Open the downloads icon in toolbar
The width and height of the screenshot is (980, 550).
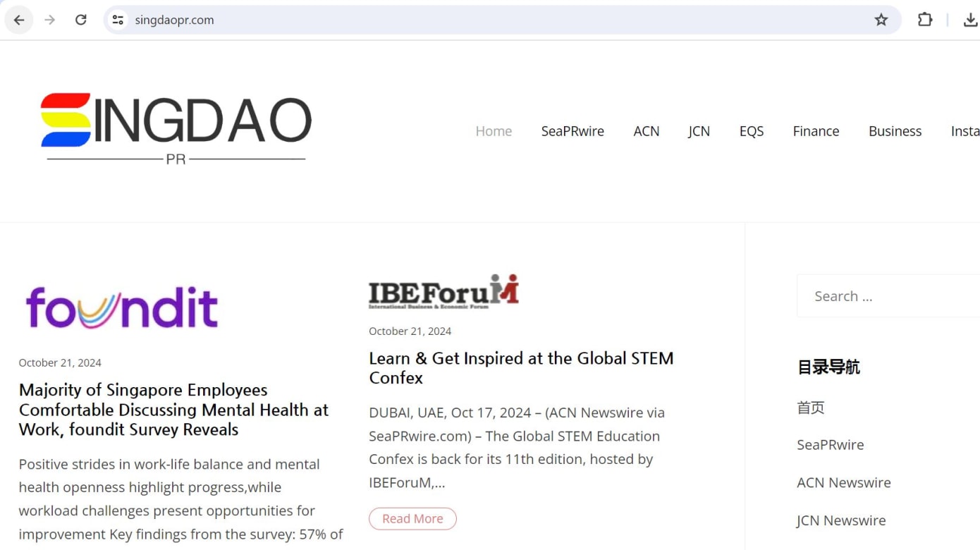pyautogui.click(x=970, y=20)
